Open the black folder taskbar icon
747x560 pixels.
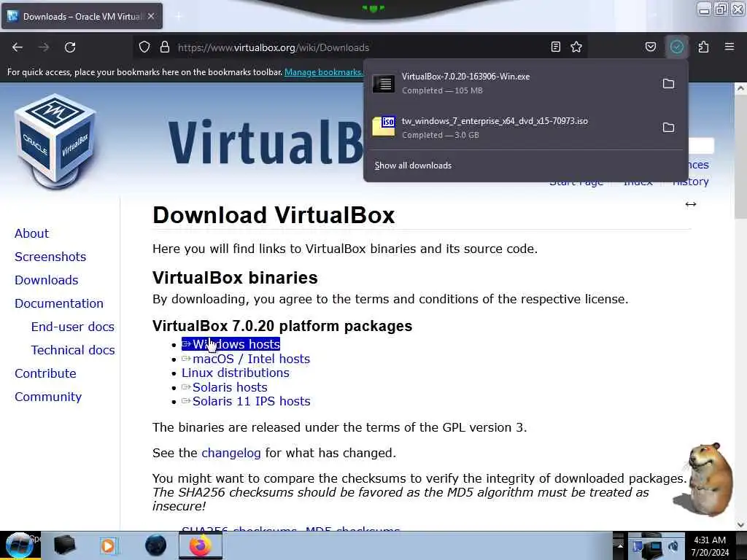click(65, 545)
